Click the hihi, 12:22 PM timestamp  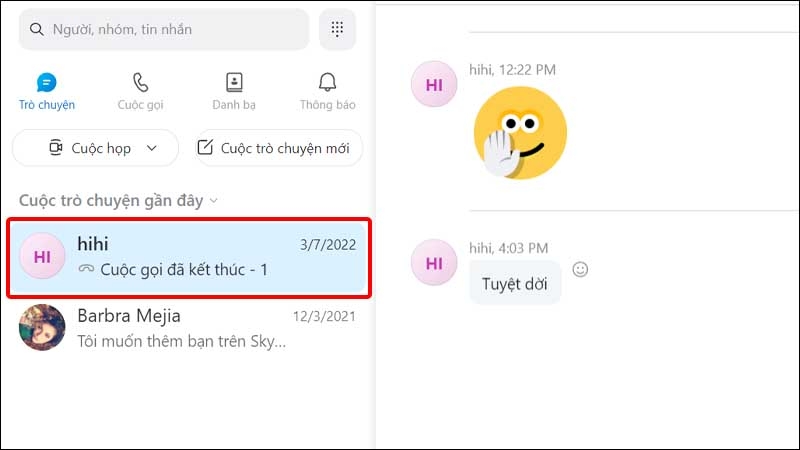pyautogui.click(x=512, y=70)
